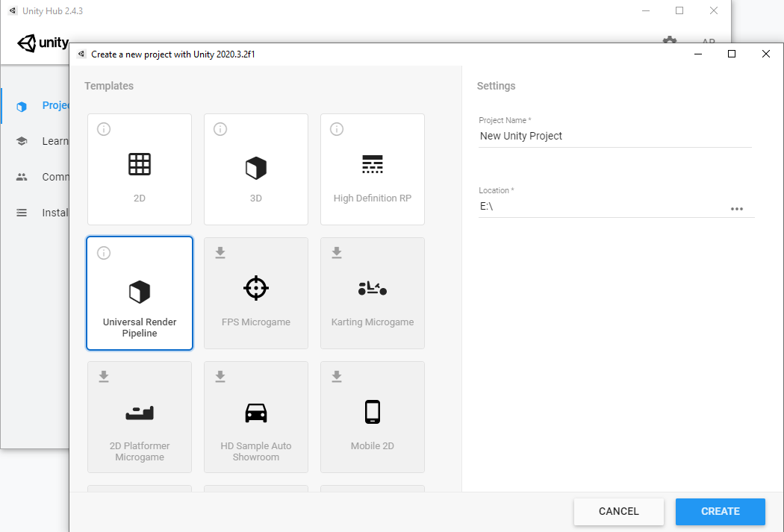Maximize the Unity Hub 2.4.3 window
The height and width of the screenshot is (532, 784).
679,10
